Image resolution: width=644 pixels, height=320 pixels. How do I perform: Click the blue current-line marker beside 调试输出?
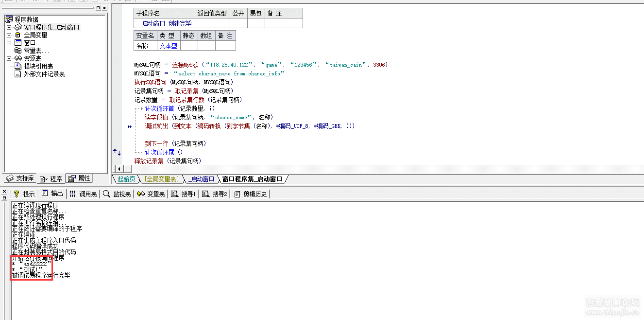[130, 126]
